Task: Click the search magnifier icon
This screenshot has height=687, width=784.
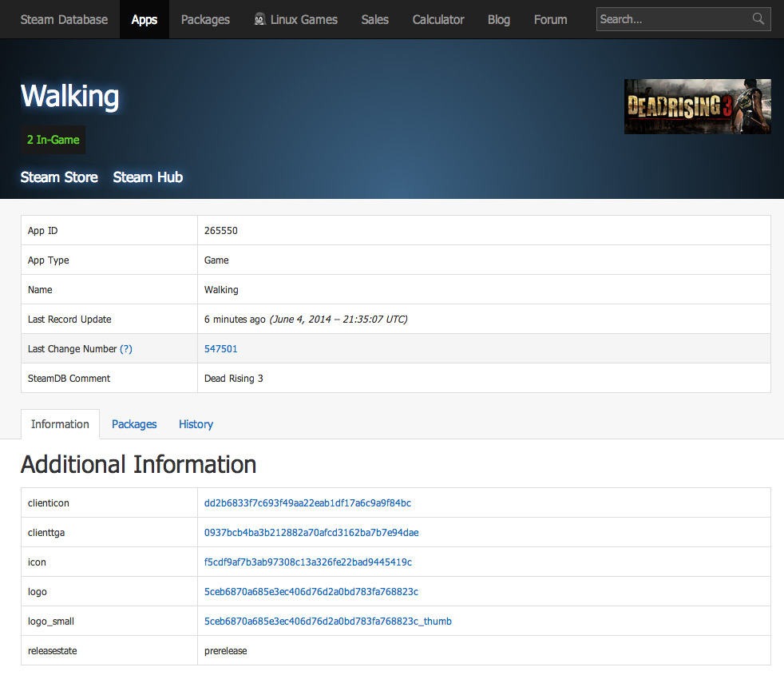Action: [x=758, y=19]
